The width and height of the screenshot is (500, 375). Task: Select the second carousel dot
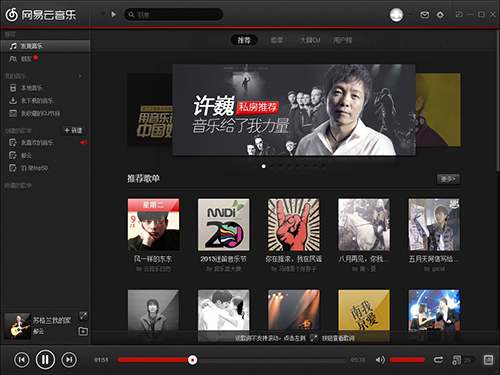[272, 166]
